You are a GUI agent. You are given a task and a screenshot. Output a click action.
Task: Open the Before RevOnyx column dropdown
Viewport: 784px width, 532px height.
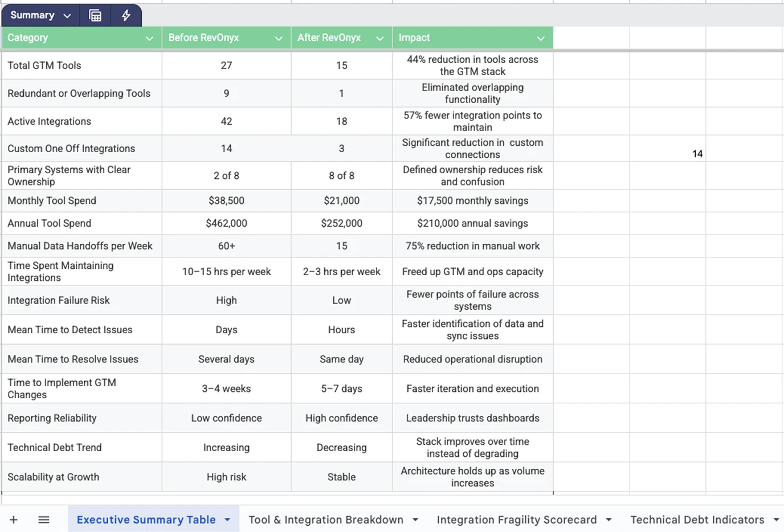(279, 38)
